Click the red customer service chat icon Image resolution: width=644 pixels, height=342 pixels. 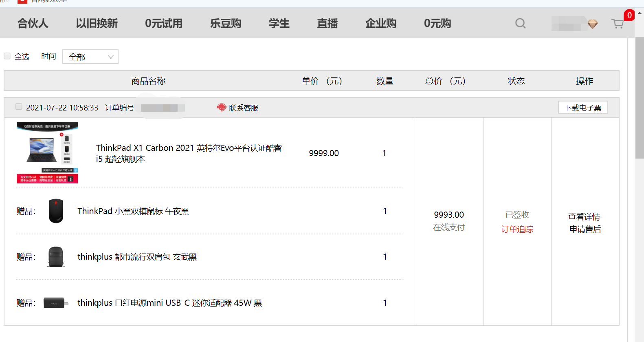coord(222,108)
